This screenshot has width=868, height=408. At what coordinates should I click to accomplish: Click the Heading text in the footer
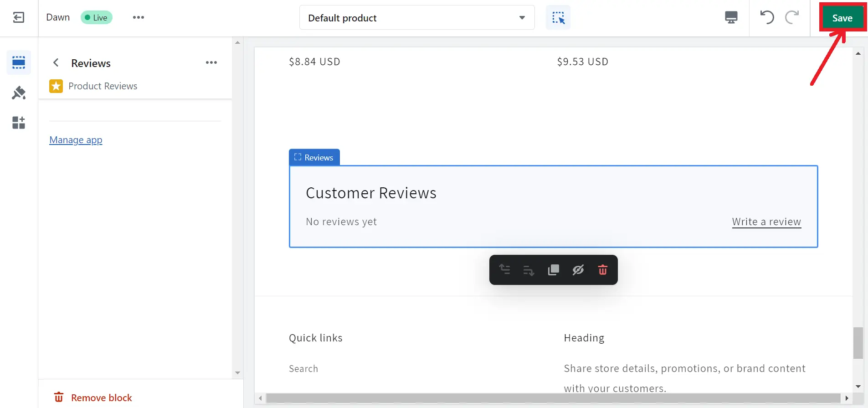pyautogui.click(x=584, y=338)
